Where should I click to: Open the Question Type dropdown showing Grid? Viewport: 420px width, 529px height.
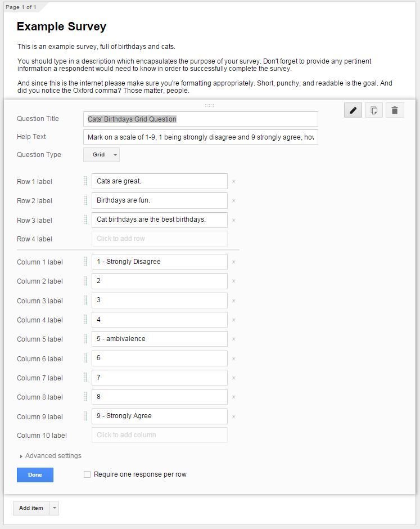coord(102,155)
